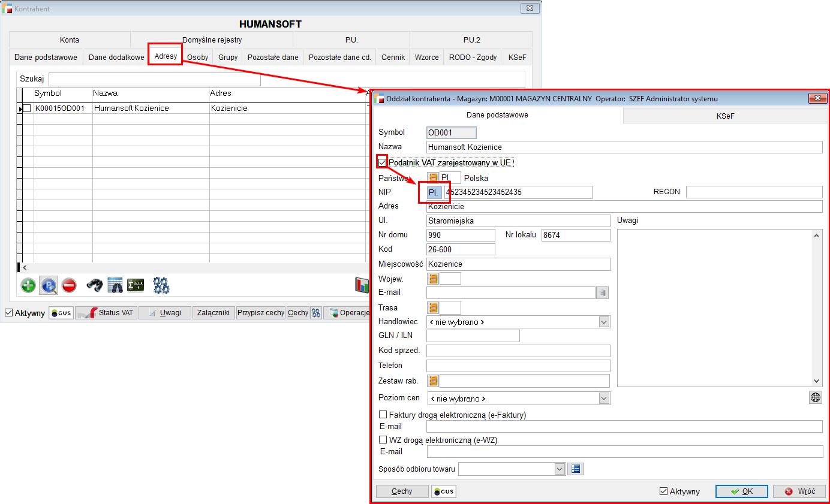Enable Faktury drogą elektroniczną checkbox
830x504 pixels.
tap(383, 415)
